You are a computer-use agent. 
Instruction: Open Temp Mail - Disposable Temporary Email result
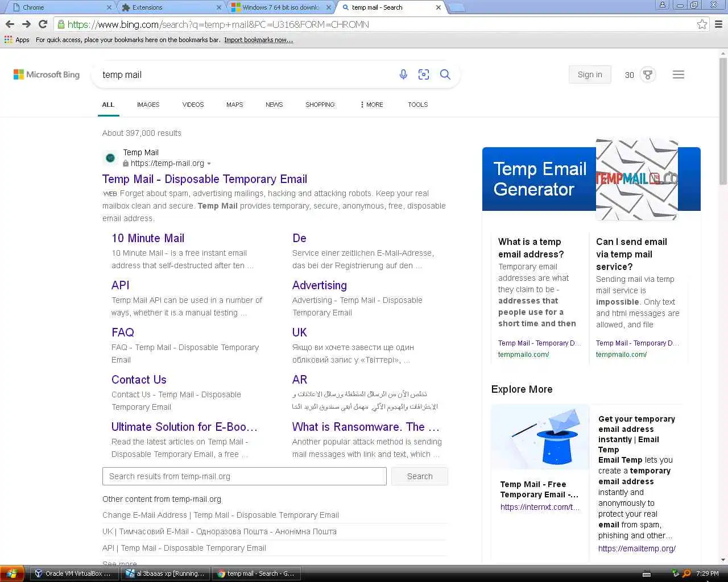click(x=205, y=179)
